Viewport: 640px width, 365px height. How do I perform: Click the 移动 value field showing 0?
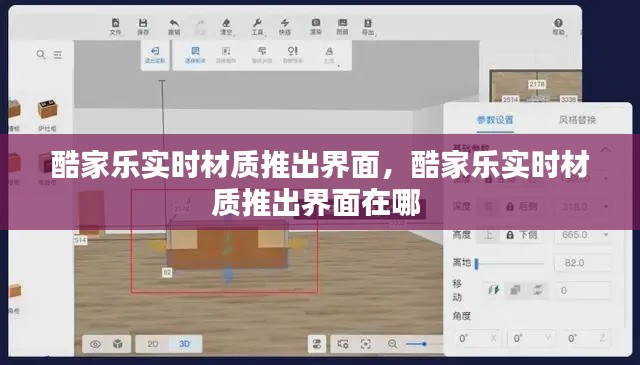(582, 291)
